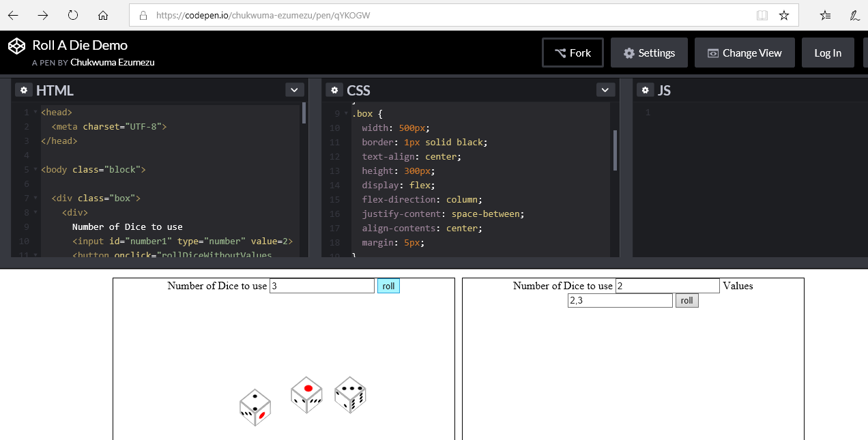Open the favorites list icon
Screen dimensions: 868x440
[825, 15]
